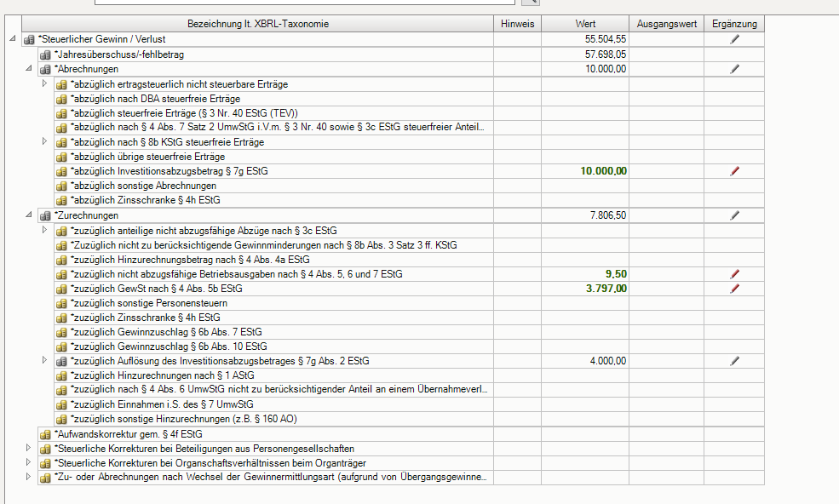The height and width of the screenshot is (504, 839).
Task: Click the icon of abzüglich nach DBA steuerfreie Erträge
Action: (61, 99)
